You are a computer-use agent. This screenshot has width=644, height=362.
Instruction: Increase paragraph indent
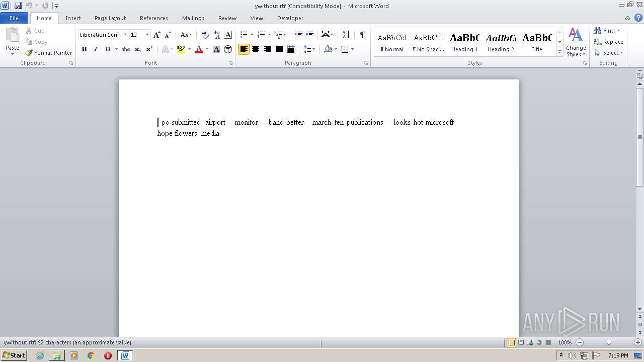[x=310, y=35]
